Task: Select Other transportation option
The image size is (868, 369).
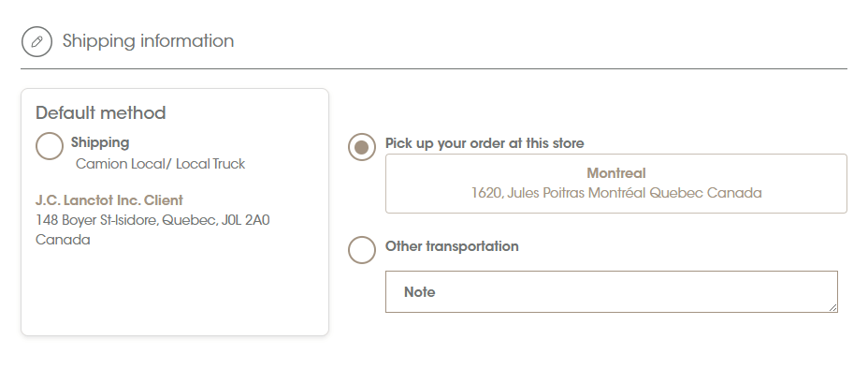Action: (362, 250)
